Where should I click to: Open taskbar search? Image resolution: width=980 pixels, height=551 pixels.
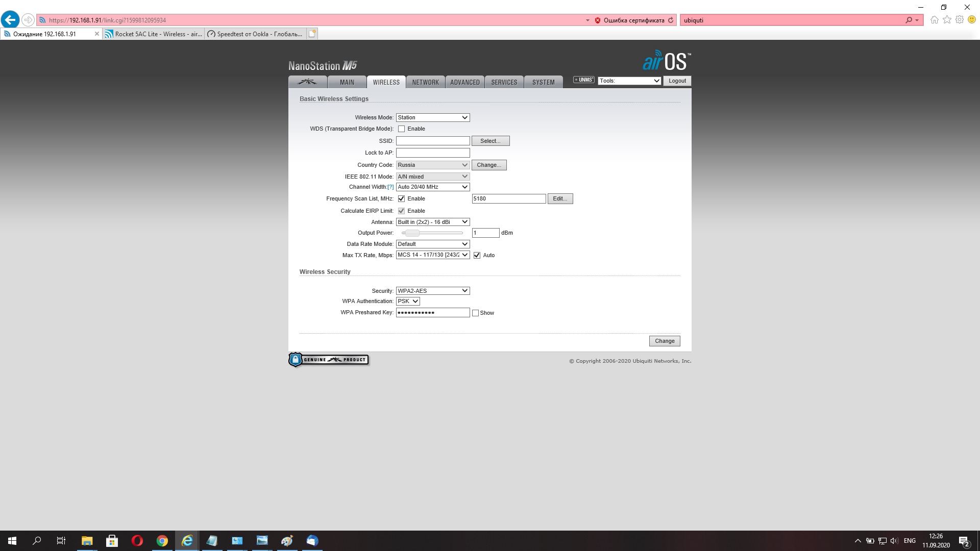click(x=37, y=541)
